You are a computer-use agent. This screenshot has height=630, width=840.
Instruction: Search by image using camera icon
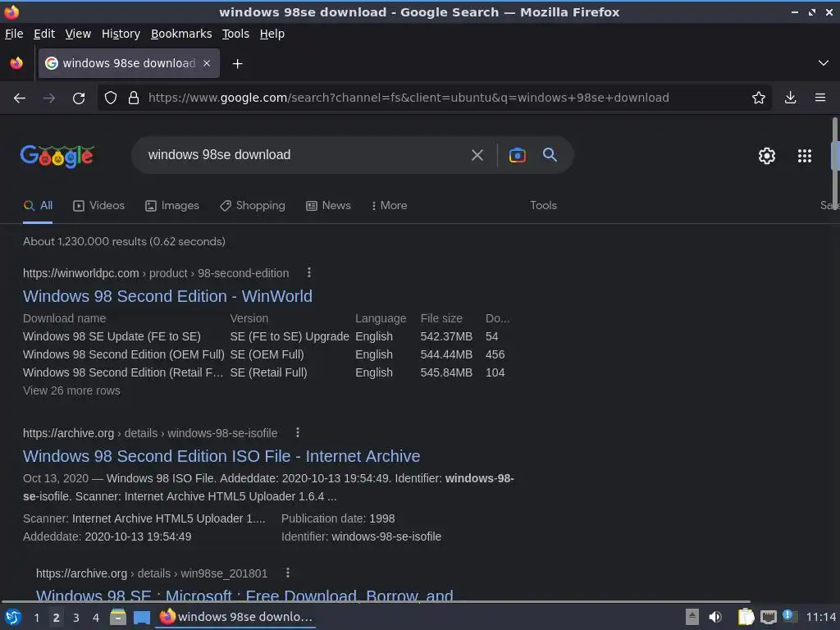517,155
